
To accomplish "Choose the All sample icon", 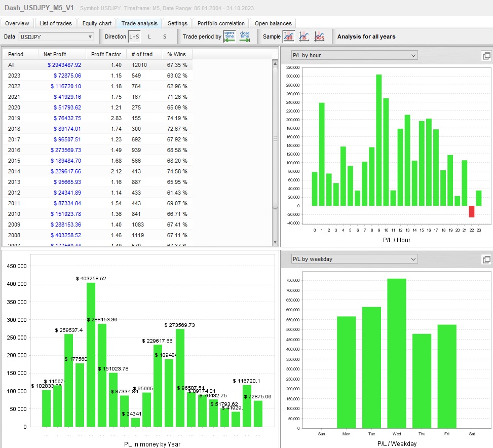I will click(x=289, y=36).
